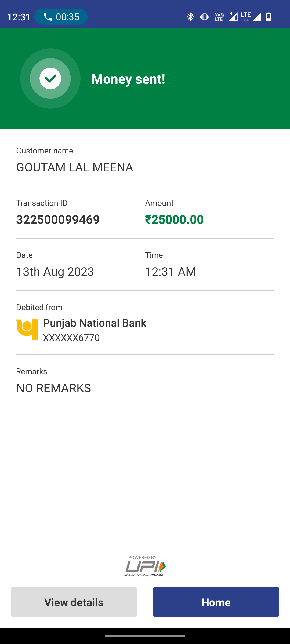Tap the transaction ID 322500099469
290x644 pixels.
click(x=58, y=219)
